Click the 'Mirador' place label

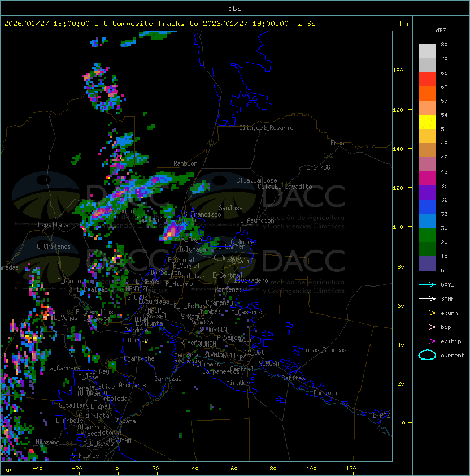[238, 383]
